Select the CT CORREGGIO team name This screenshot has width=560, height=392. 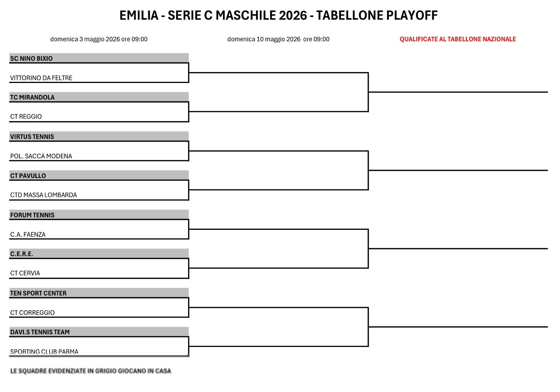pos(32,313)
